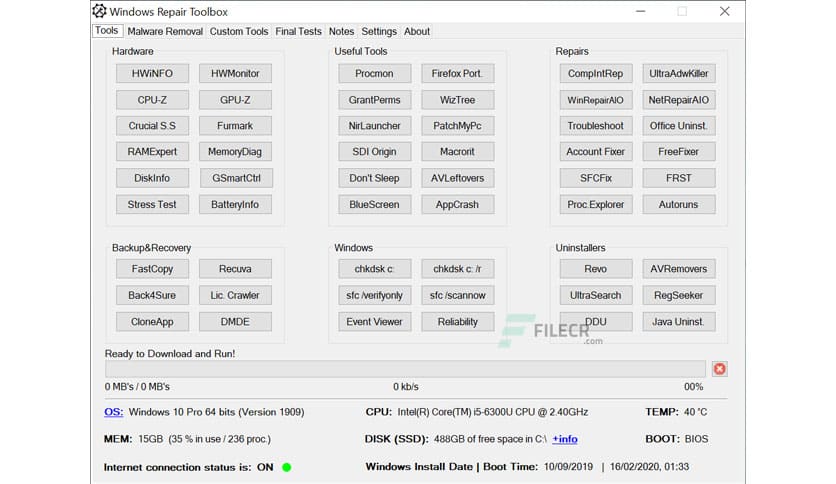Click the sfc /scannow button

tap(457, 295)
